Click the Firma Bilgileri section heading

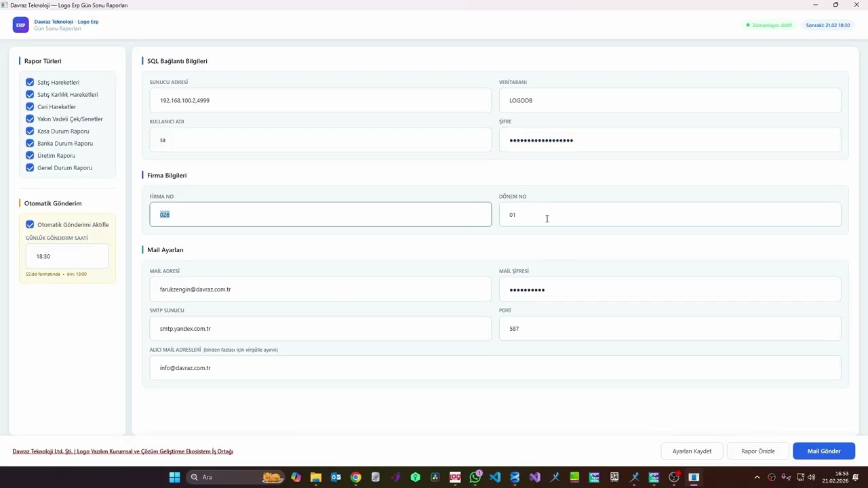pos(167,176)
